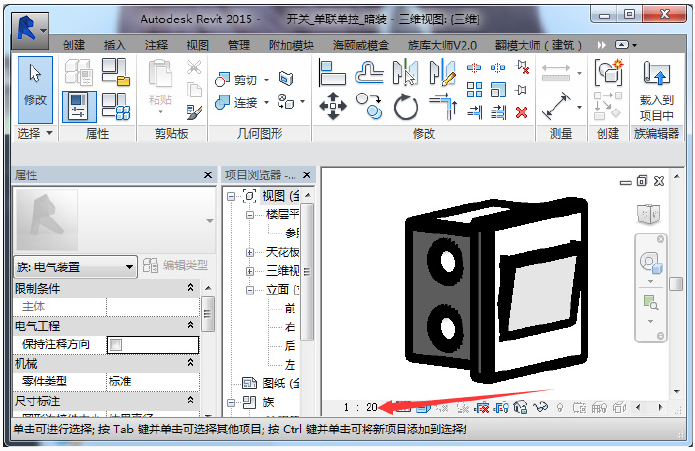Open the Join geometry dropdown arrow

(x=266, y=102)
